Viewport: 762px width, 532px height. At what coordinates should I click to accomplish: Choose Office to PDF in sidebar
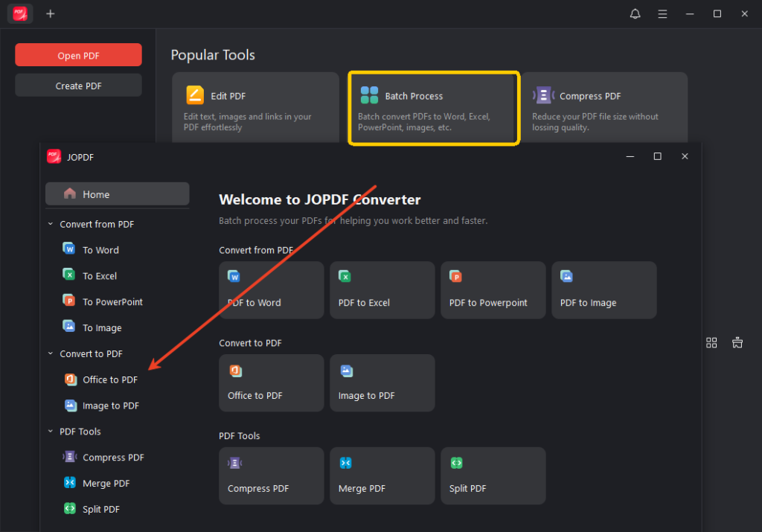point(109,379)
